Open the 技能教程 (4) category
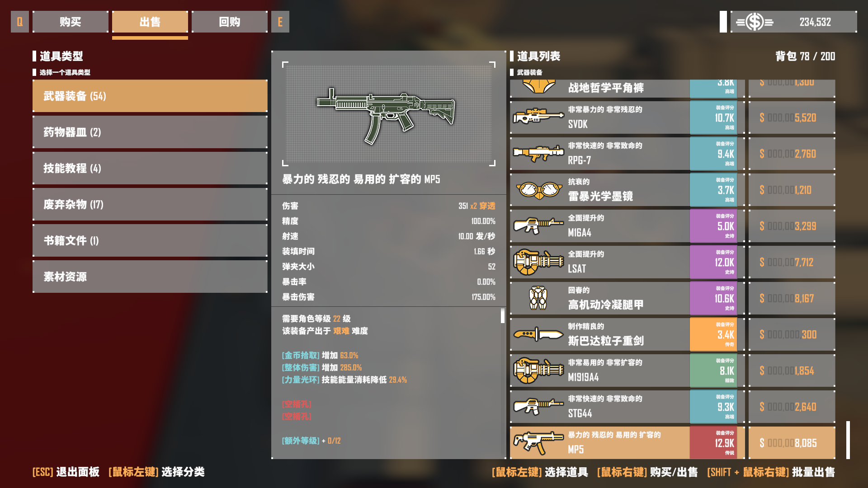 point(150,168)
